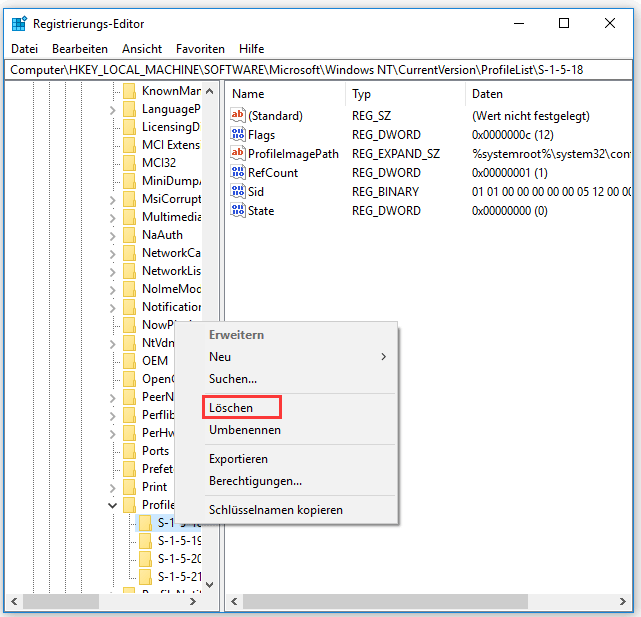Select the Flags value name
Viewport: 641px width, 617px height.
pyautogui.click(x=261, y=135)
